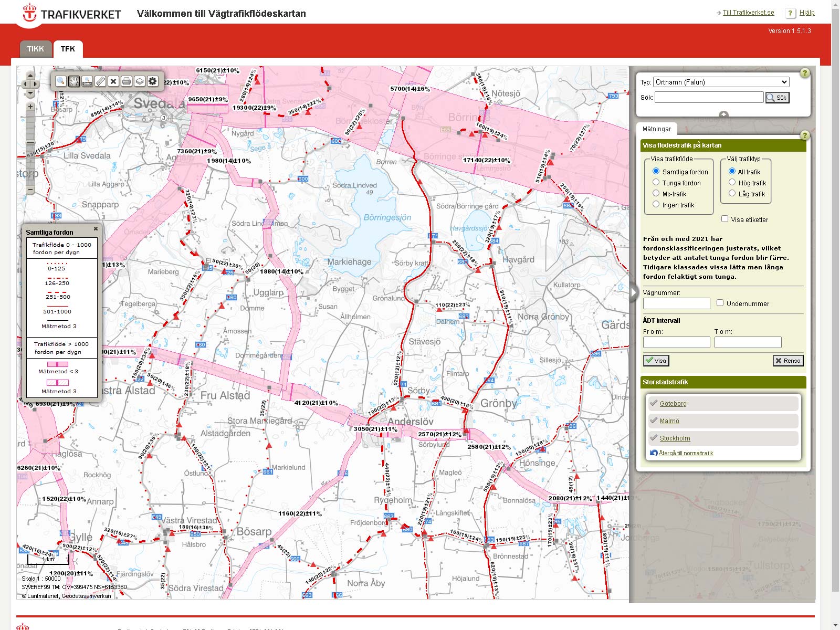Screen dimensions: 840x630
Task: Select the zoom magnifier map tool
Action: click(61, 81)
